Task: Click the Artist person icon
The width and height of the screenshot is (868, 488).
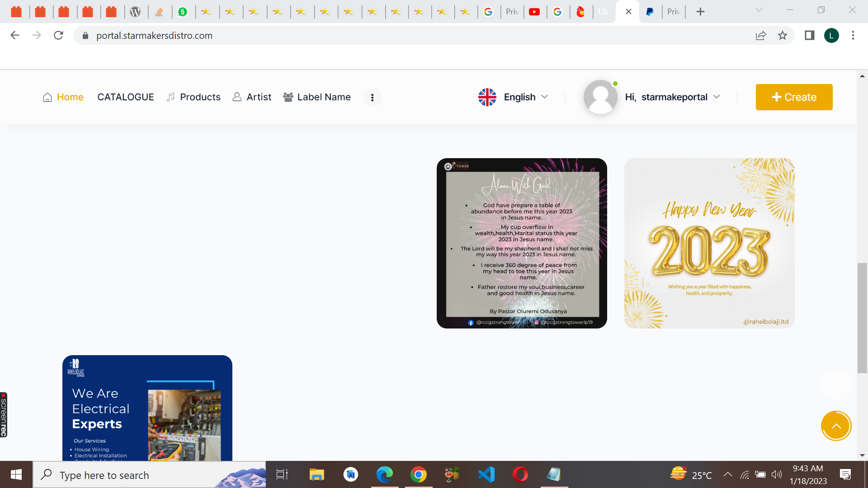Action: 237,97
